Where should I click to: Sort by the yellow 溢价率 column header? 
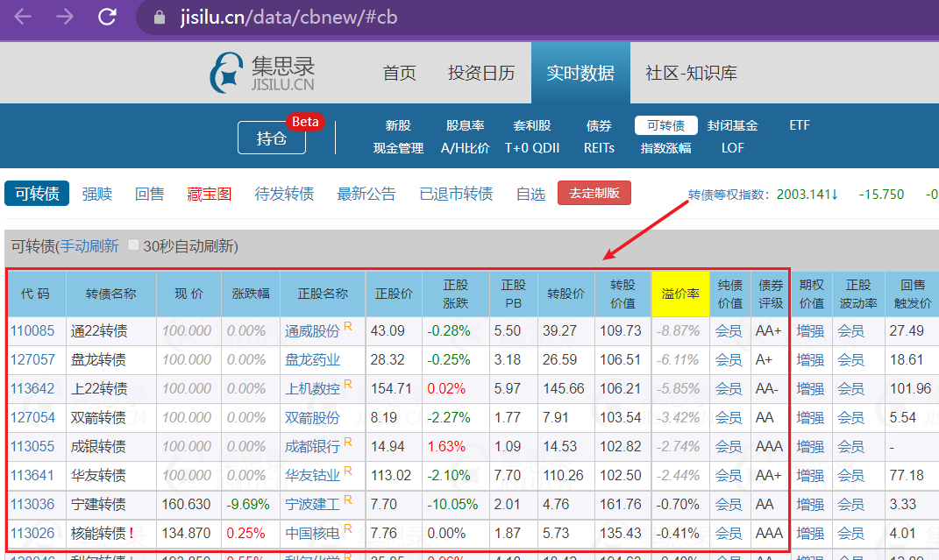680,294
